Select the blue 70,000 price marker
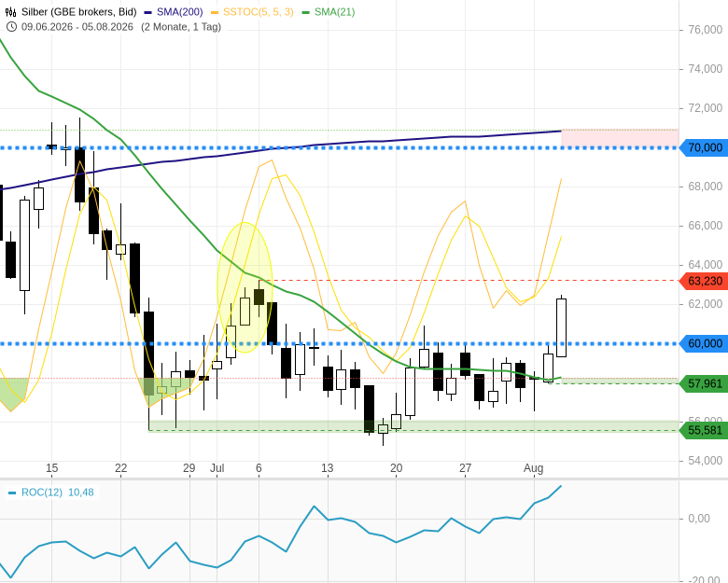The height and width of the screenshot is (583, 728). coord(704,148)
